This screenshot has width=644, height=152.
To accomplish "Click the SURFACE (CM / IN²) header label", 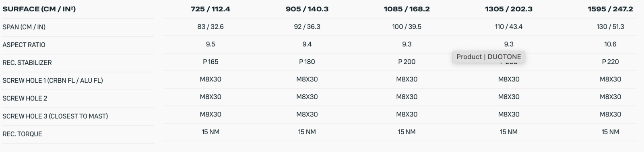I will pyautogui.click(x=39, y=9).
